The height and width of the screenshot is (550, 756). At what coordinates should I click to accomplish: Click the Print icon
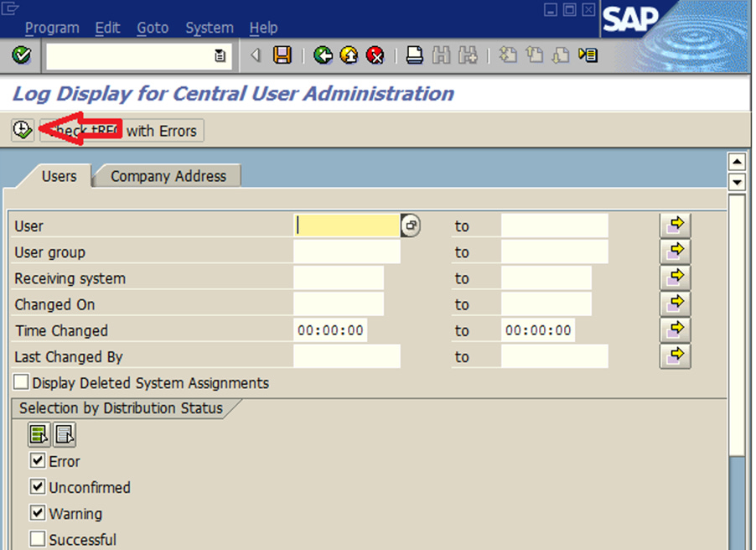(414, 55)
